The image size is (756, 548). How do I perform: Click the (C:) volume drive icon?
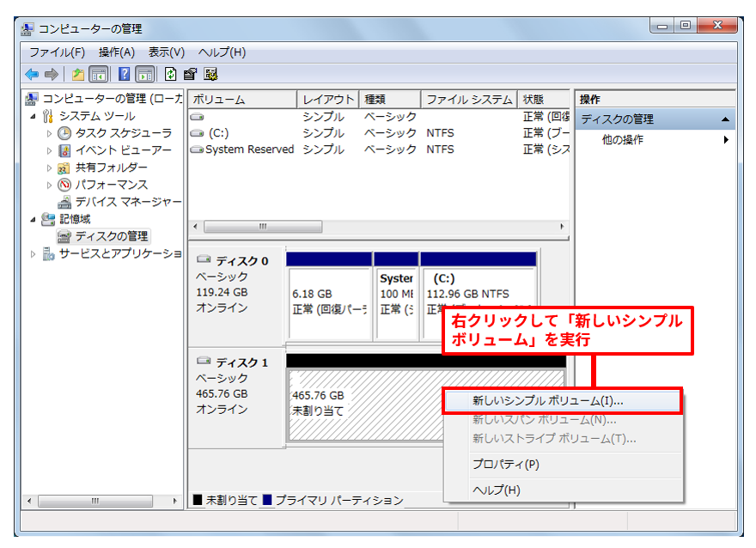198,133
